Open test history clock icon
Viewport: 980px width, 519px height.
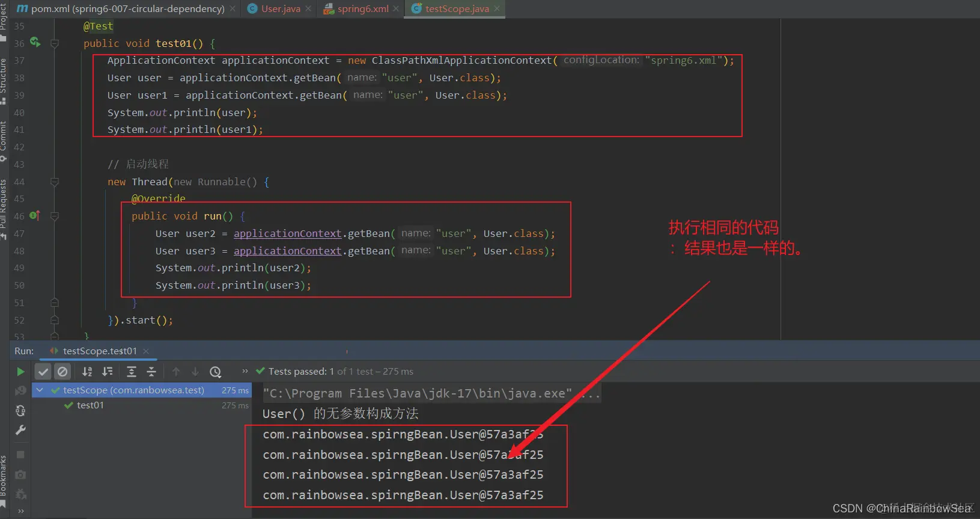click(216, 372)
